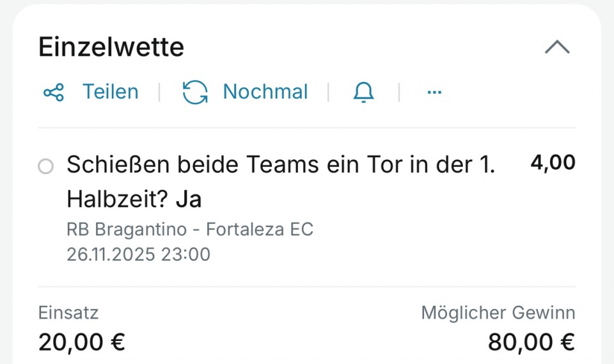This screenshot has width=614, height=364.
Task: Click the possible winnings 80,00 €
Action: pos(531,342)
